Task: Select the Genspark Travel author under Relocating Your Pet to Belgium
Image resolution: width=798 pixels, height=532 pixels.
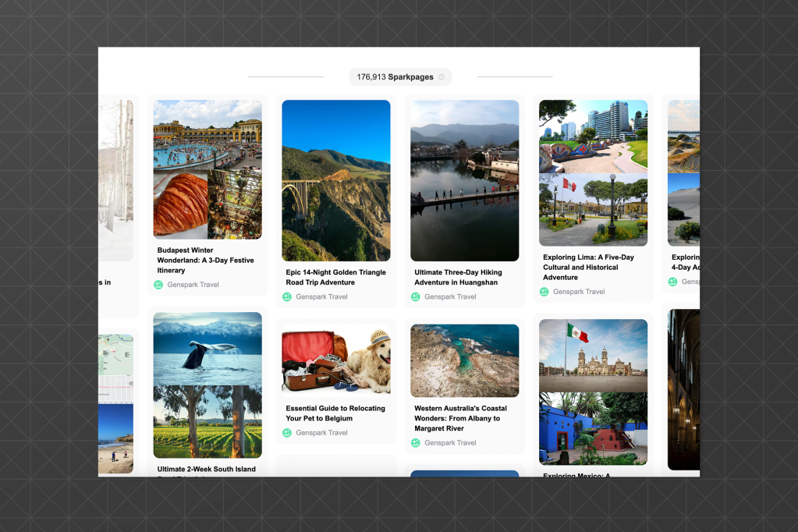Action: 321,433
